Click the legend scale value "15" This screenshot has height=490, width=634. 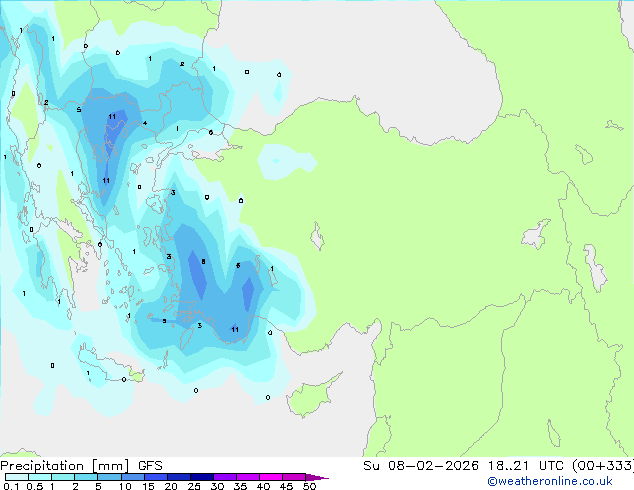click(148, 486)
